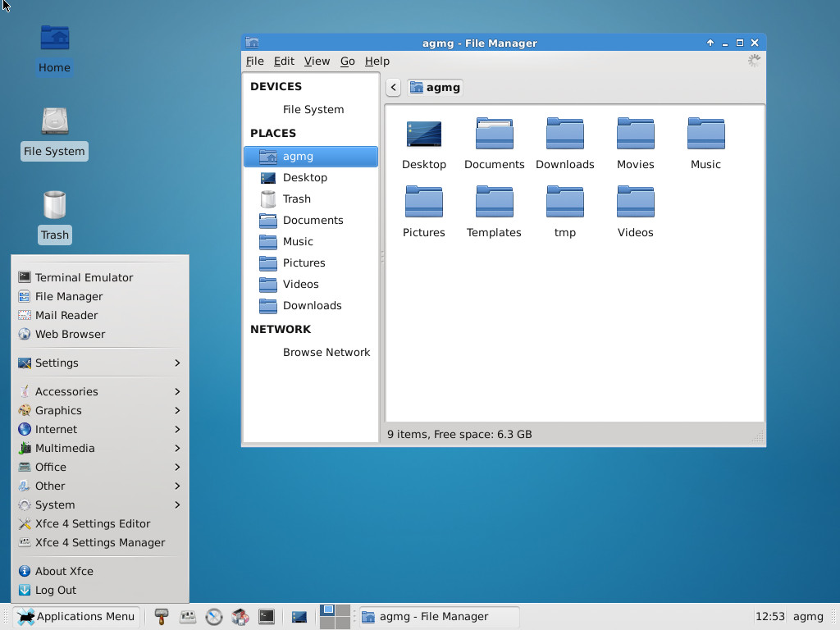Screen dimensions: 840x630
Task: Launch Mail Reader from menu
Action: tap(100, 315)
